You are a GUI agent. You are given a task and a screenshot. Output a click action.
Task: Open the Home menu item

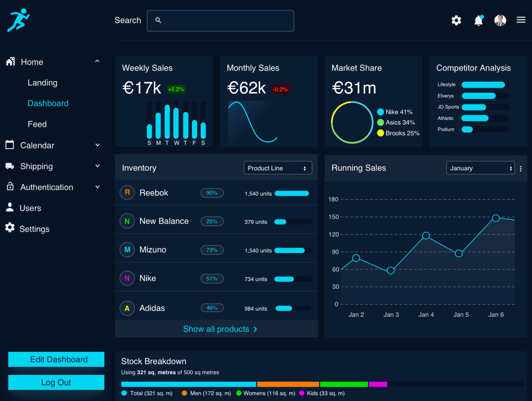(32, 62)
